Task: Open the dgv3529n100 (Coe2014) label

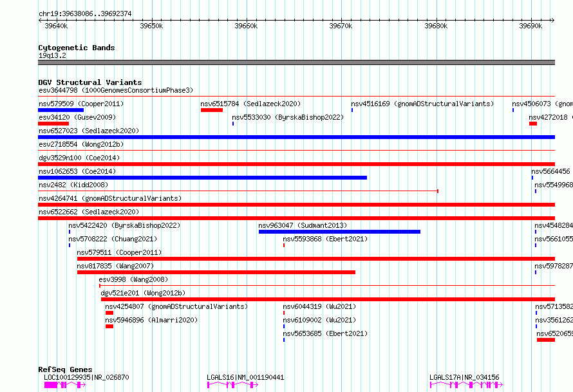Action: click(79, 158)
